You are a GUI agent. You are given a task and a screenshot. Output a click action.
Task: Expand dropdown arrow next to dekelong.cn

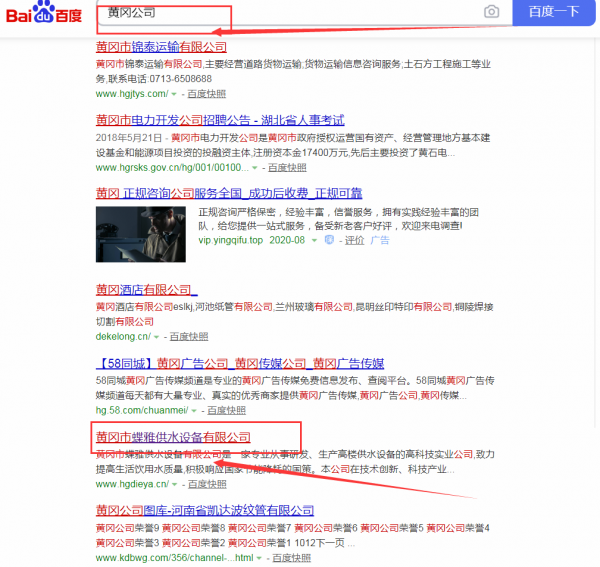[160, 337]
